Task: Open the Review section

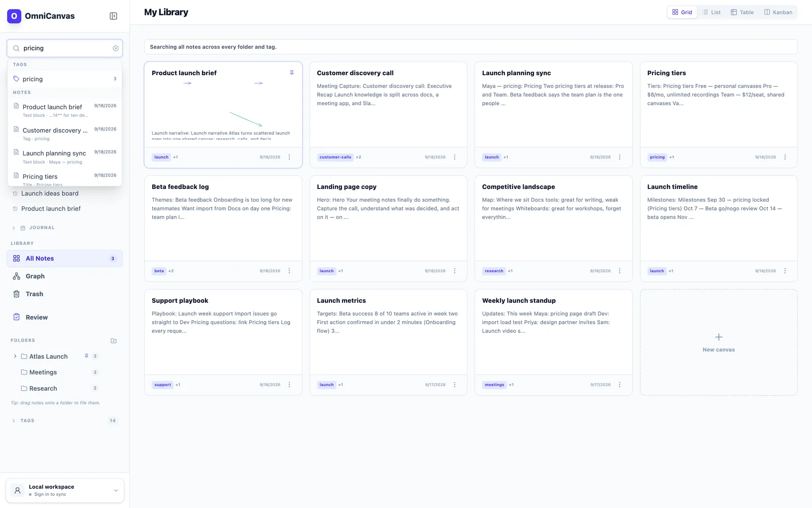Action: click(x=64, y=317)
